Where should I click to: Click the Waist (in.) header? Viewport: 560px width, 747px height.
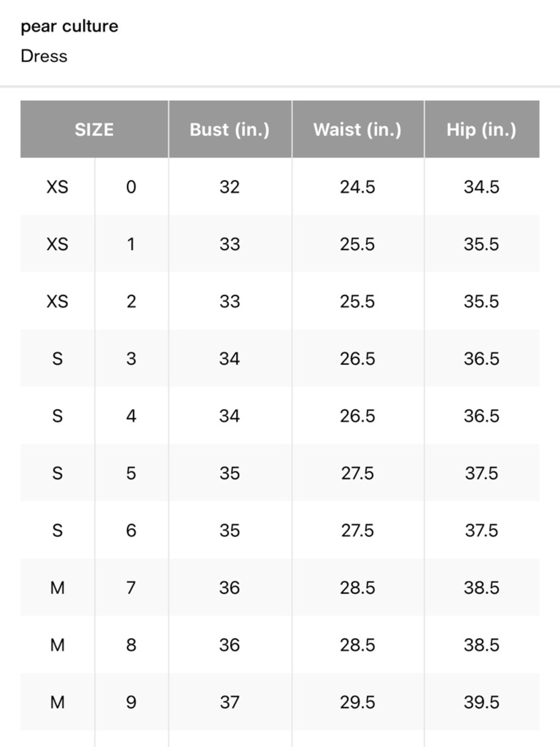click(357, 129)
